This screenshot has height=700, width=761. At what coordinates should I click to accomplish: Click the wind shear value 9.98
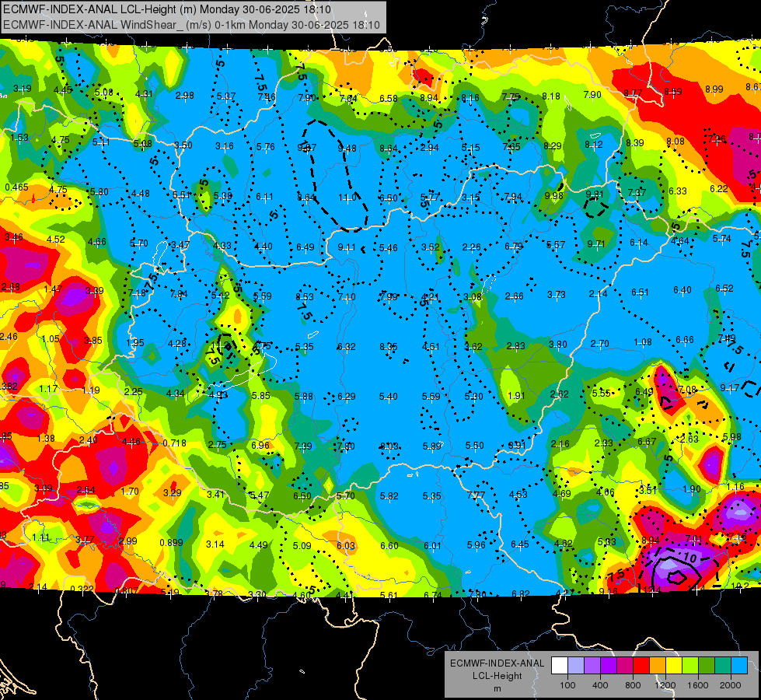click(553, 195)
